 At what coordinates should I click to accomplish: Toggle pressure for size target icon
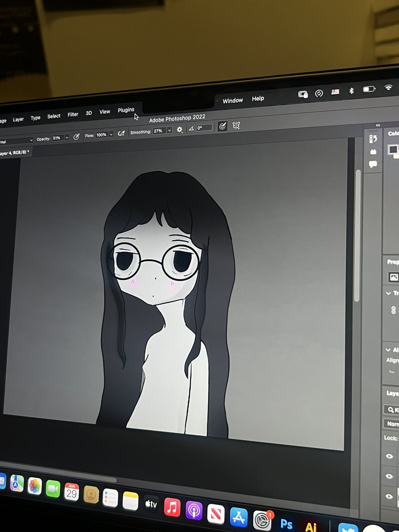click(x=222, y=126)
